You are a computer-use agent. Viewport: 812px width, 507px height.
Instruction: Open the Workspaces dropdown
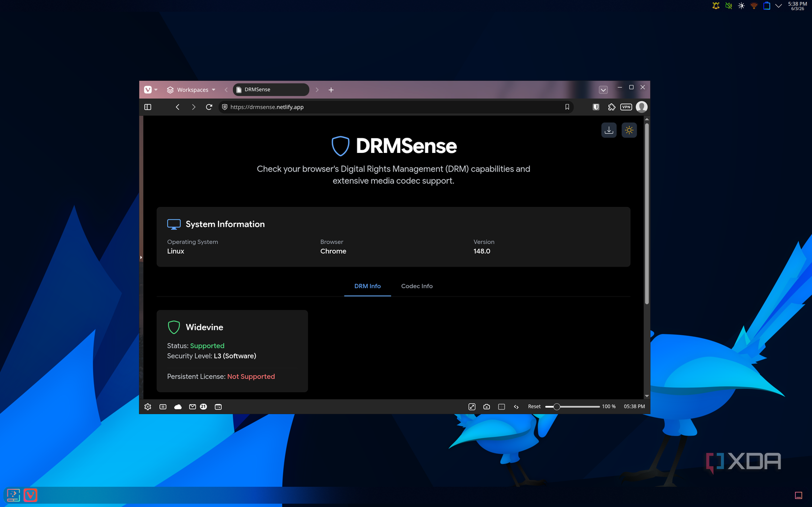click(x=191, y=89)
